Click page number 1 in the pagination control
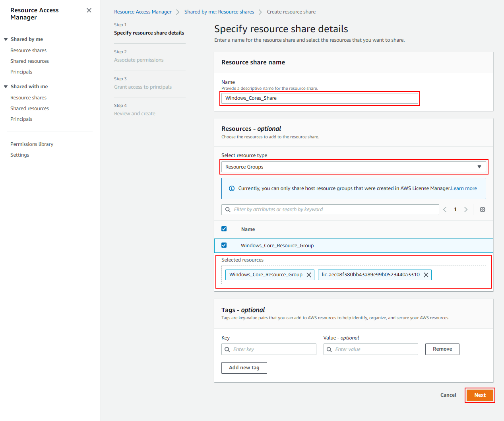 tap(455, 209)
